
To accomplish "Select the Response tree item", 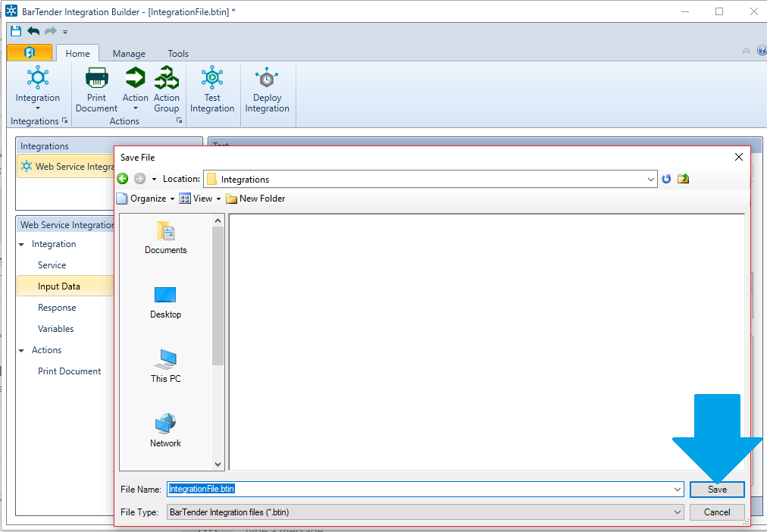I will pos(57,308).
